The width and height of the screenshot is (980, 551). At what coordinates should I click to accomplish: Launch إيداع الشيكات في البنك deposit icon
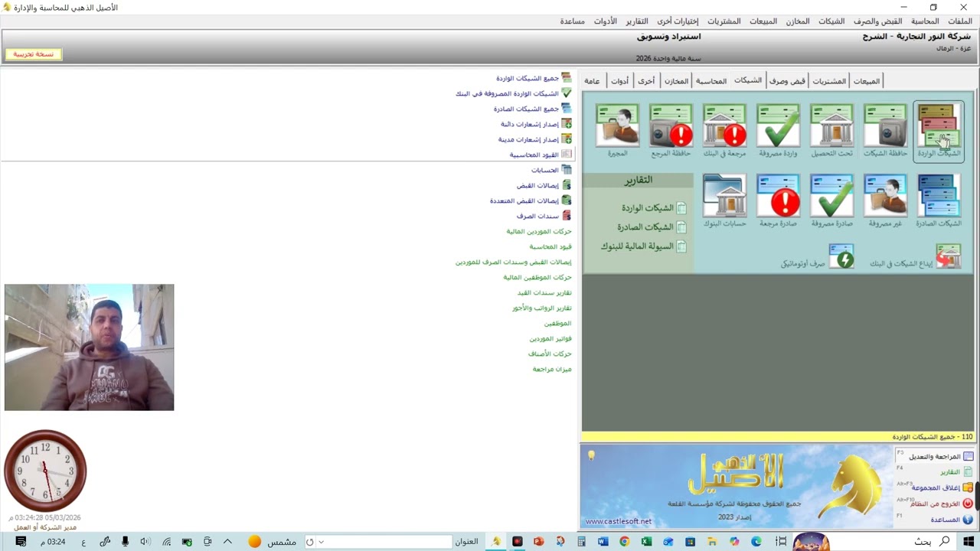[x=948, y=257]
